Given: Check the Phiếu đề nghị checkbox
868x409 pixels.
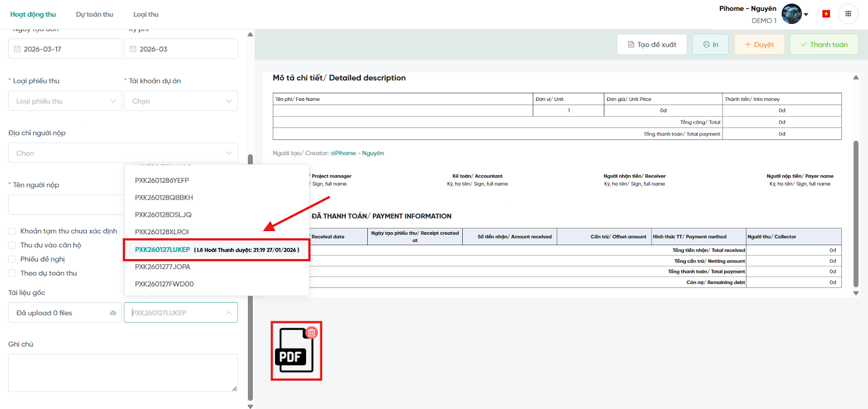Looking at the screenshot, I should (x=12, y=259).
